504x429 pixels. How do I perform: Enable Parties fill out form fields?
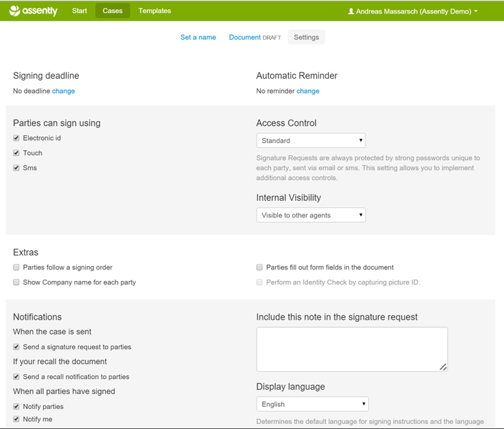pos(260,267)
